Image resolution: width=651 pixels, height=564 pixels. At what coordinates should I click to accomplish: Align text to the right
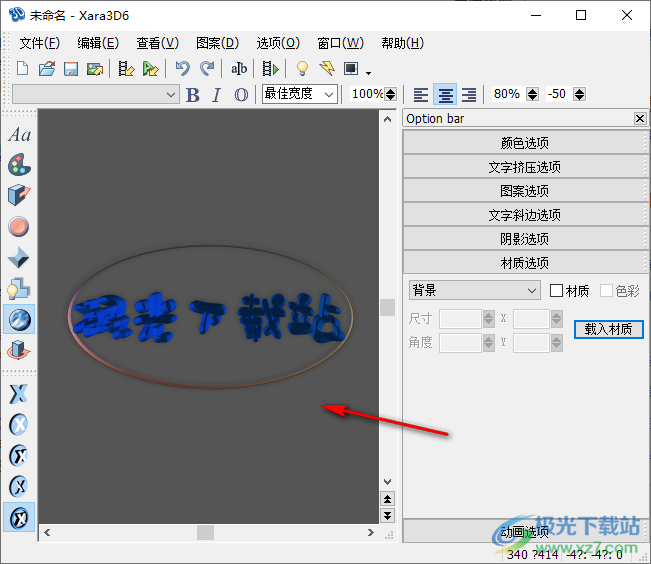point(469,95)
